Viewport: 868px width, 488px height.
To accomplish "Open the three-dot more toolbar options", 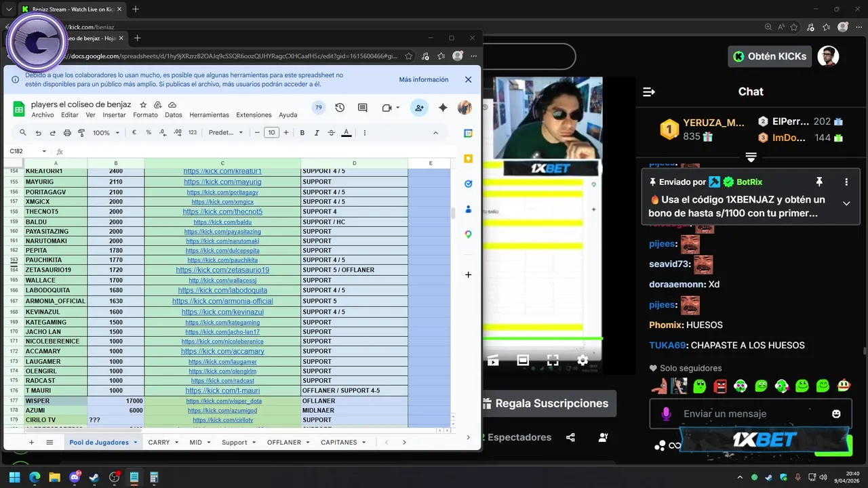I will tap(365, 133).
